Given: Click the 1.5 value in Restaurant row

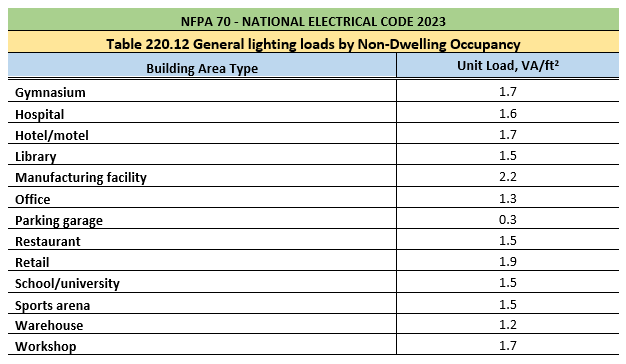Looking at the screenshot, I should pos(508,240).
